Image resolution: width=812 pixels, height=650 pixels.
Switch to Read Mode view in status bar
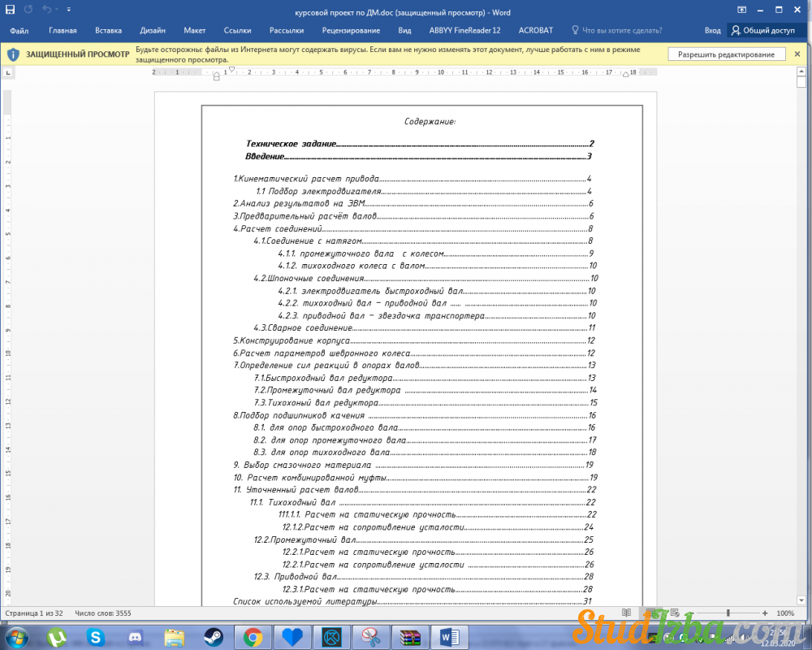[626, 613]
